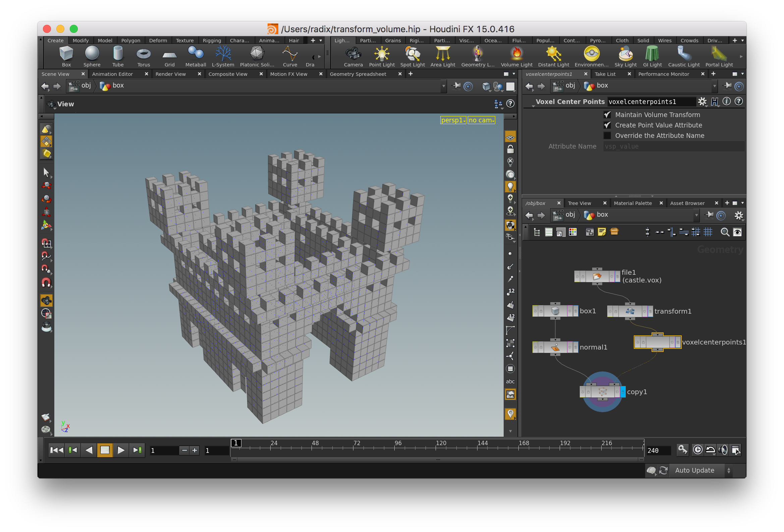Screen dimensions: 784x532
Task: Click the timeline range scrollbar
Action: pos(438,459)
